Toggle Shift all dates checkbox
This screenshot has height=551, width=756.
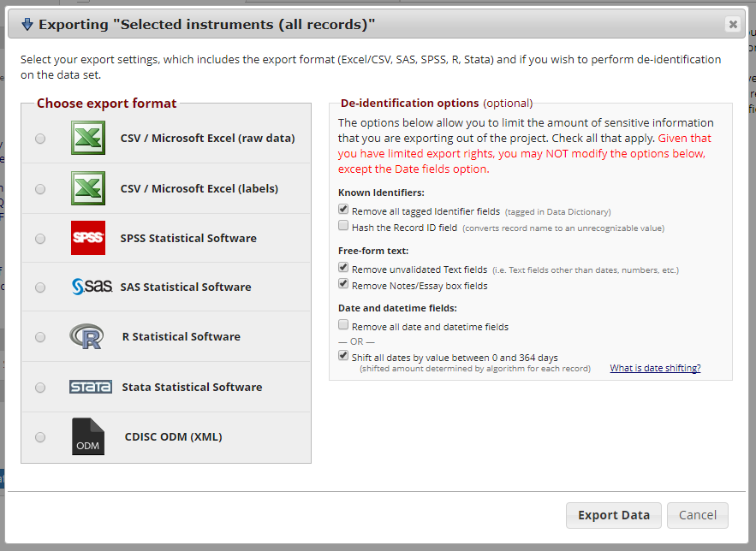(x=343, y=356)
